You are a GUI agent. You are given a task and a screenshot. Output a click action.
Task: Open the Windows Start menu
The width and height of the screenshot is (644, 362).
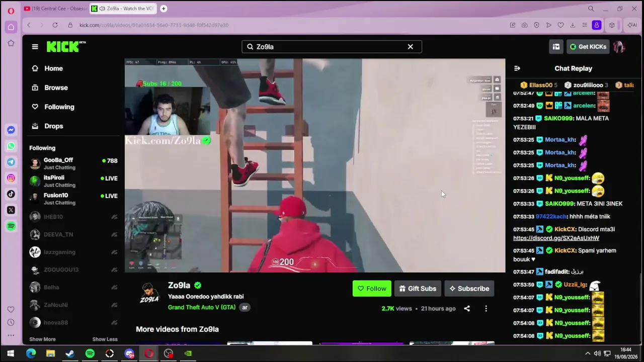[11, 353]
